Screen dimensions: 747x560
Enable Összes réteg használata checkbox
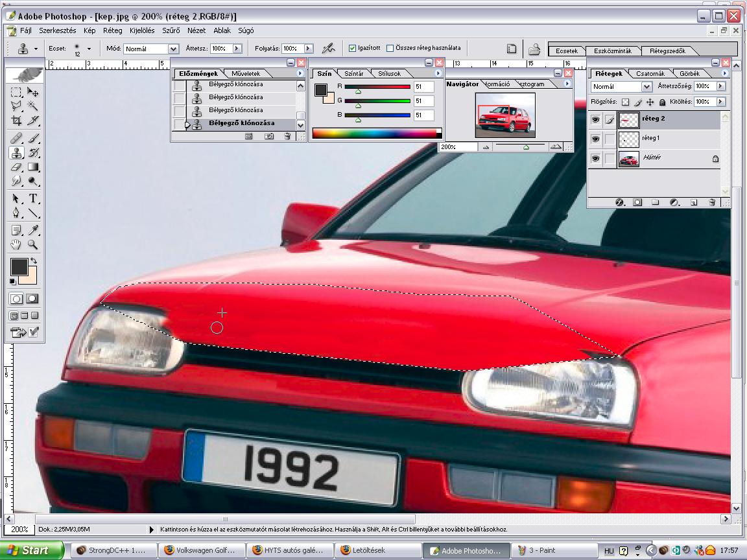coord(390,48)
